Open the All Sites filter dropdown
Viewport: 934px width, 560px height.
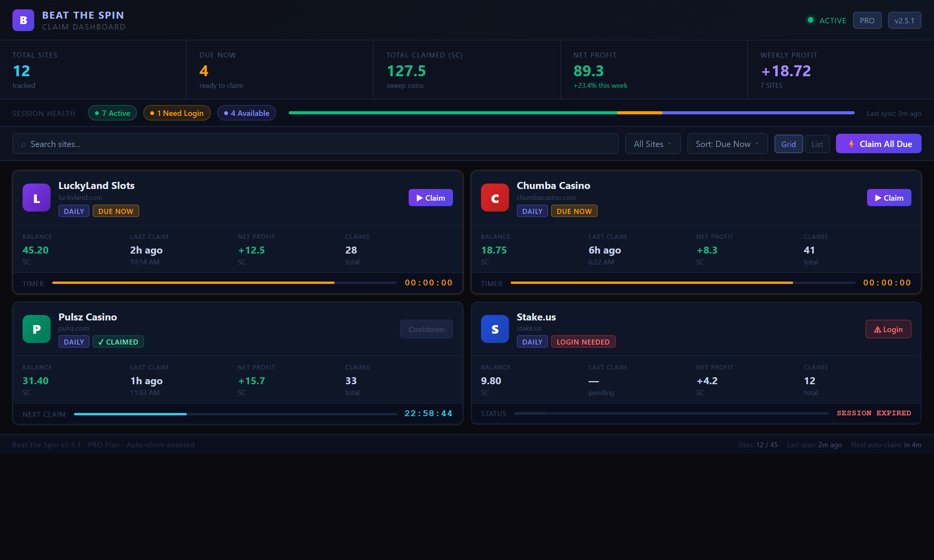653,143
